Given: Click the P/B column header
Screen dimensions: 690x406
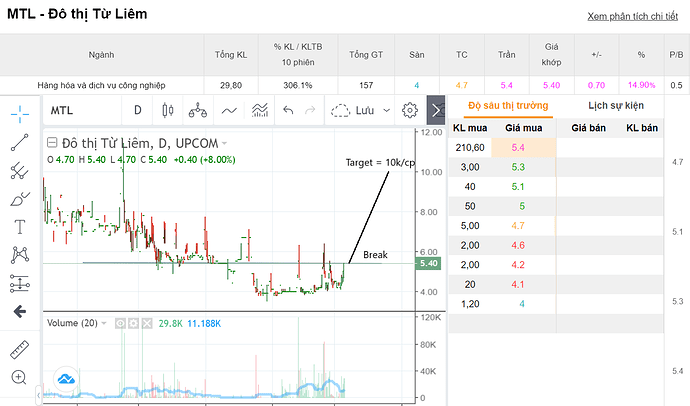Looking at the screenshot, I should point(676,55).
